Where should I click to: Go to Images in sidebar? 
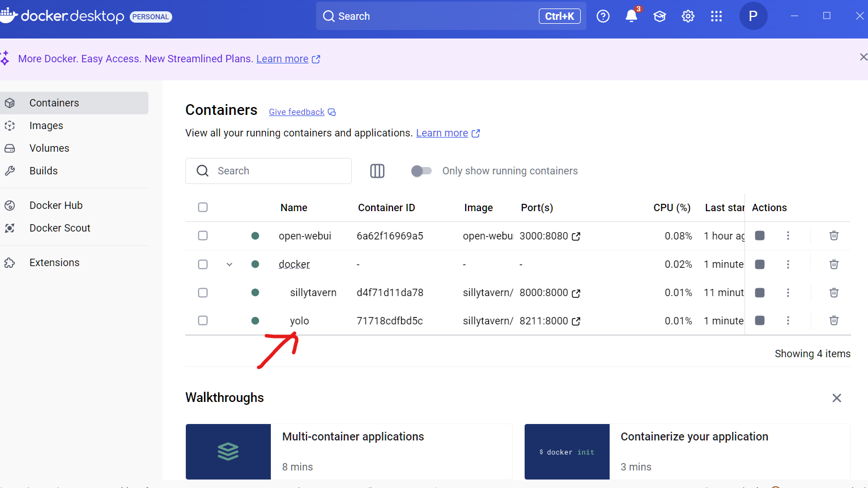(x=74, y=126)
